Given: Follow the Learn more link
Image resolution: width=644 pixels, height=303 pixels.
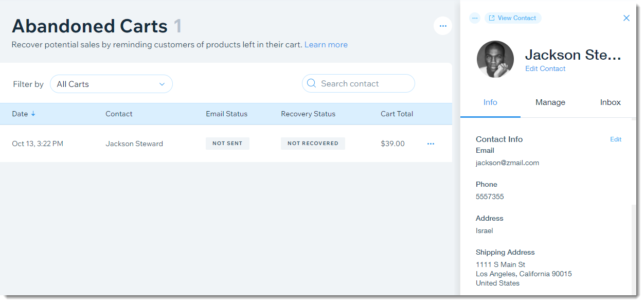Looking at the screenshot, I should pyautogui.click(x=326, y=45).
